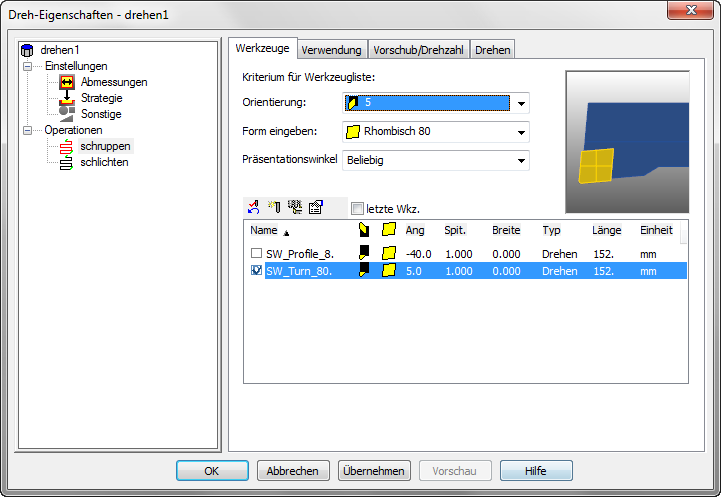
Task: Sort tool list by Typ column
Action: tap(551, 230)
